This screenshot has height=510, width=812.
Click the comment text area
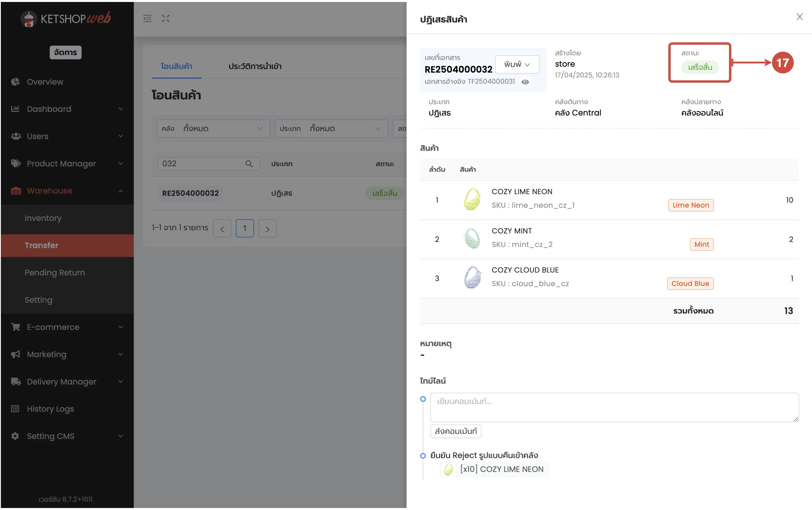614,407
